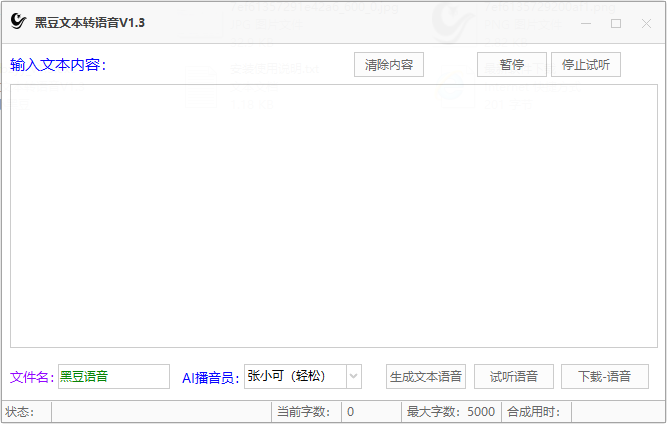The width and height of the screenshot is (667, 424).
Task: Click the AI播音员 label
Action: [211, 378]
